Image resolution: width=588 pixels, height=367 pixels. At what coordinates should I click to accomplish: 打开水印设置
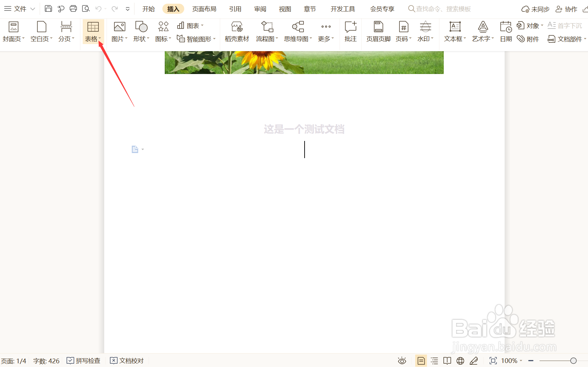pyautogui.click(x=425, y=32)
